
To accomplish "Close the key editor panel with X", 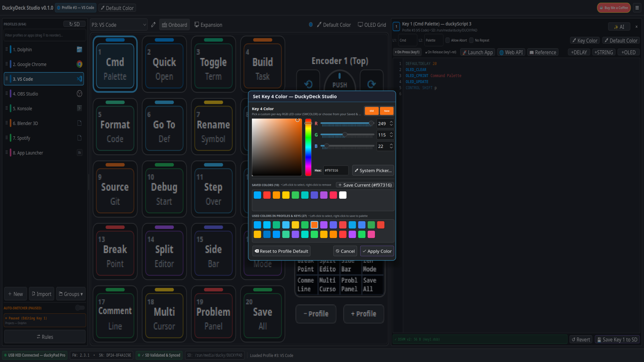I will 636,27.
